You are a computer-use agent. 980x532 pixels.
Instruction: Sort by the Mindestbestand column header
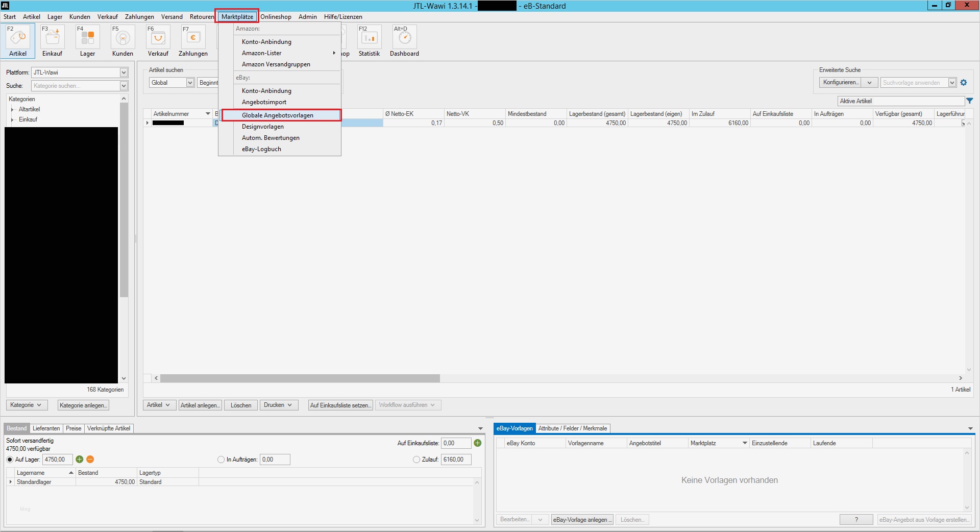tap(536, 114)
